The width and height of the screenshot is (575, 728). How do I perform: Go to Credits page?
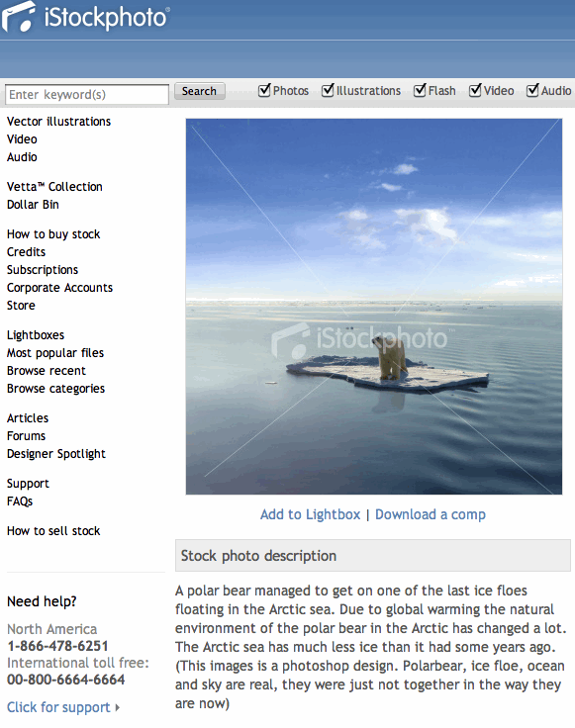pyautogui.click(x=26, y=252)
